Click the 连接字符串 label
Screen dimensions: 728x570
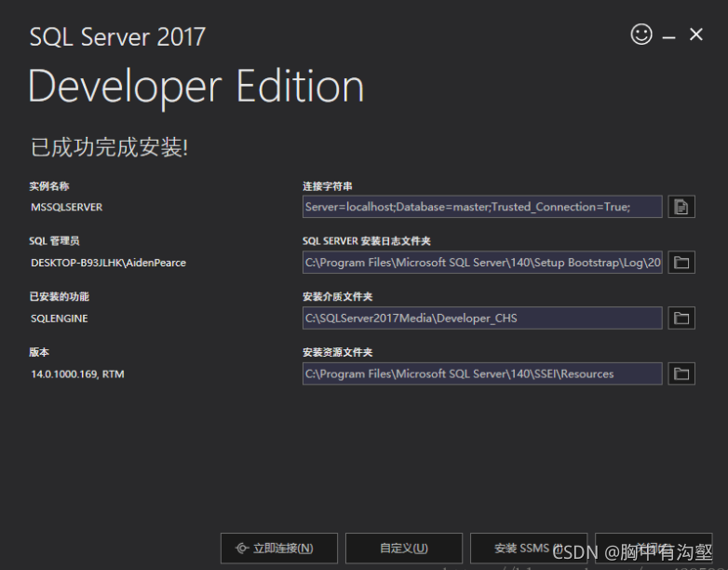pos(328,186)
